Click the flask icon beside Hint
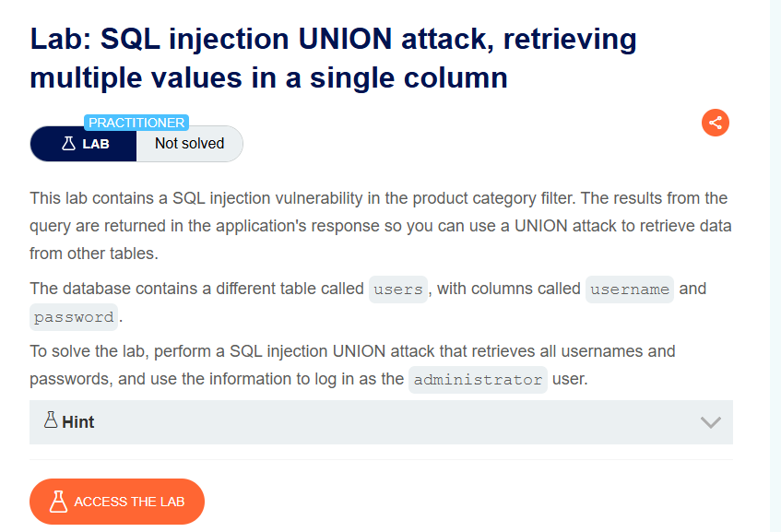 (51, 420)
